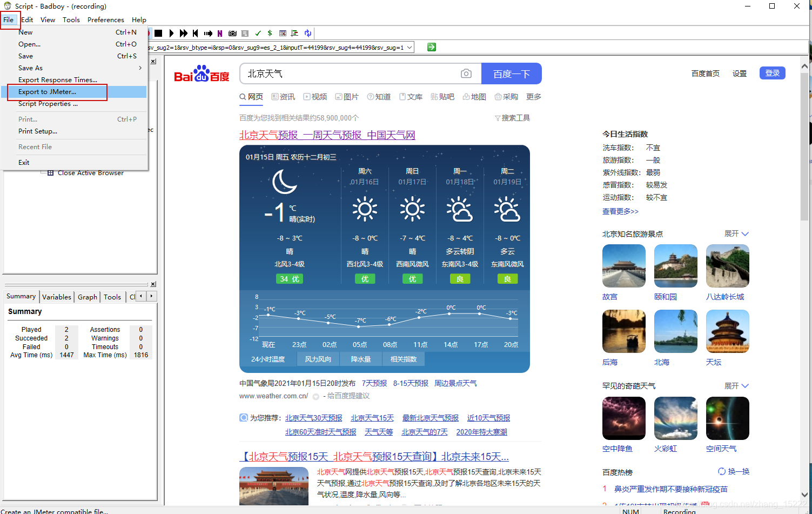This screenshot has height=514, width=812.
Task: Select Export Response Times...
Action: pyautogui.click(x=75, y=80)
